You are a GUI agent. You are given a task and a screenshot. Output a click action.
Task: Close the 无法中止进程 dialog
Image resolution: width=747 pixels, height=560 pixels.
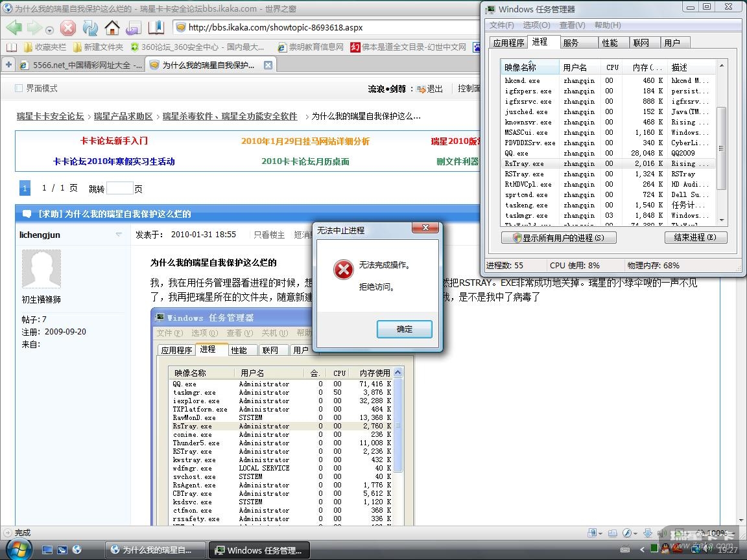(425, 228)
